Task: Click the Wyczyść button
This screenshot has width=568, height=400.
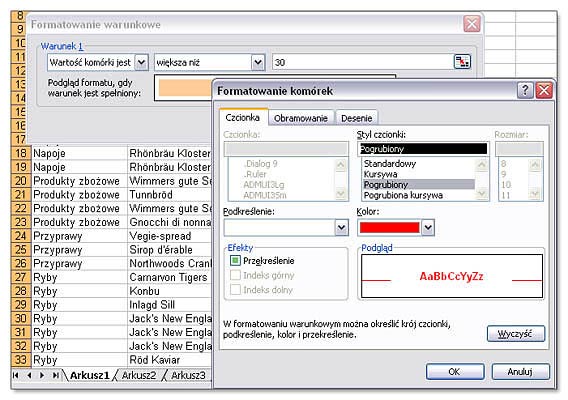Action: (515, 333)
